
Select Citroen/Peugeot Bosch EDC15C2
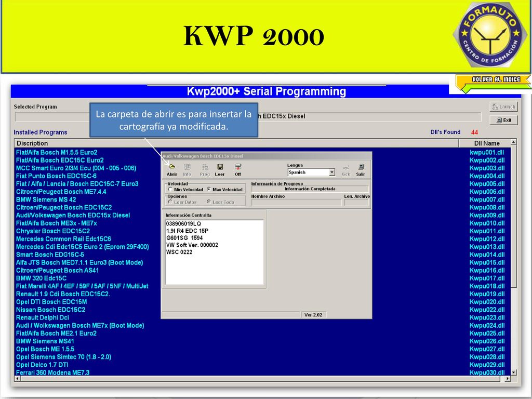[64, 207]
